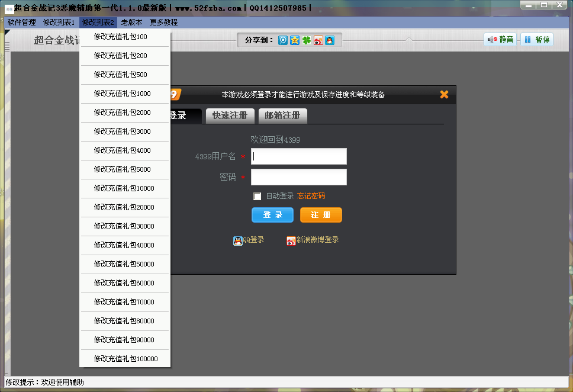Image resolution: width=573 pixels, height=392 pixels.
Task: Focus the 密码 input field
Action: click(298, 177)
